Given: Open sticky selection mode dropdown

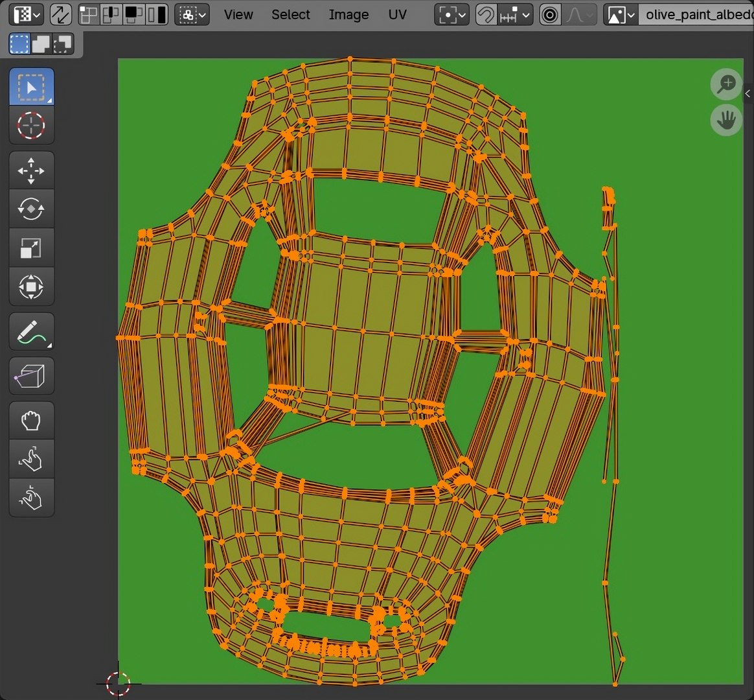Looking at the screenshot, I should coord(192,15).
